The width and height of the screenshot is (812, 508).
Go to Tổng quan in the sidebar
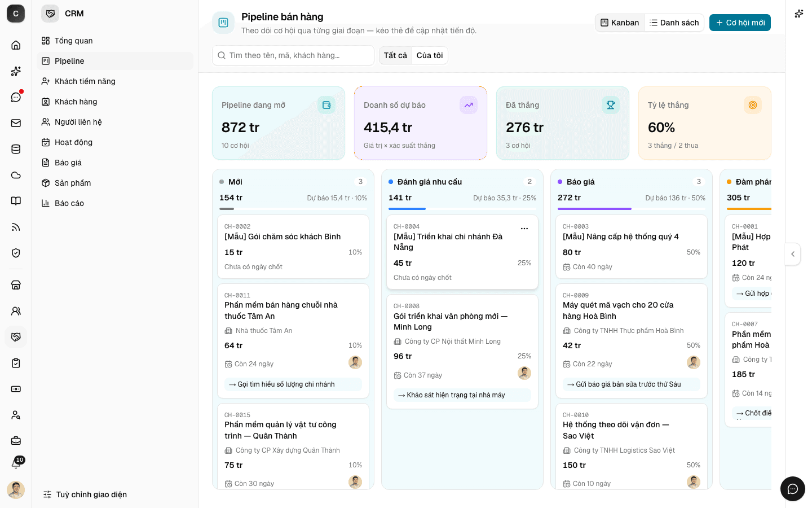click(x=115, y=41)
